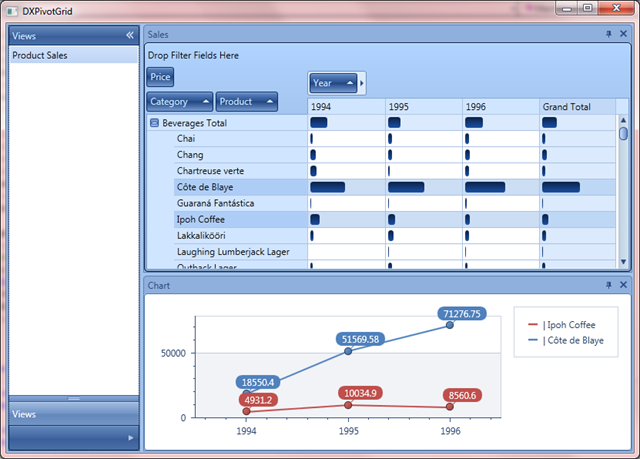The image size is (640, 459).
Task: Click the 1994 column header
Action: tap(346, 107)
